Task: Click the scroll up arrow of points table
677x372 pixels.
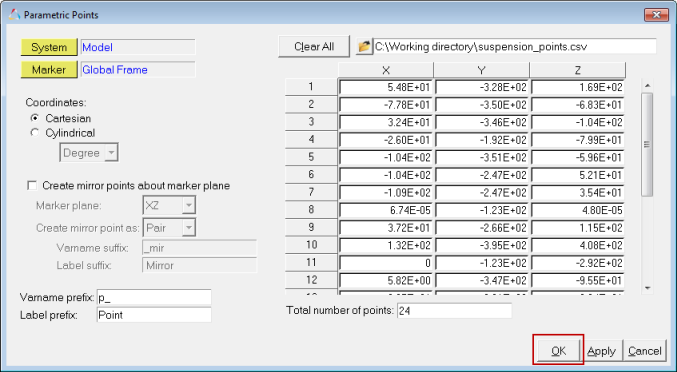Action: 647,85
